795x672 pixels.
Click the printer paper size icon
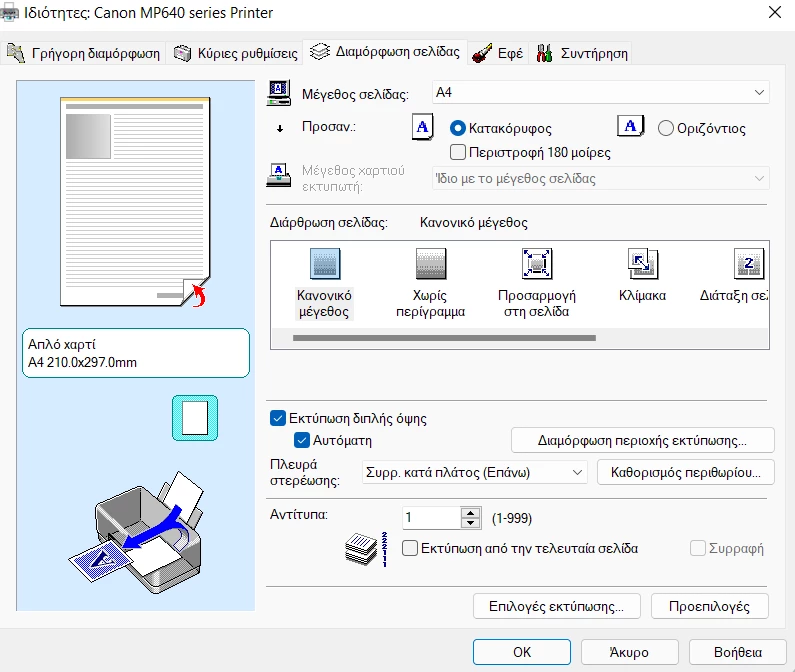point(278,175)
